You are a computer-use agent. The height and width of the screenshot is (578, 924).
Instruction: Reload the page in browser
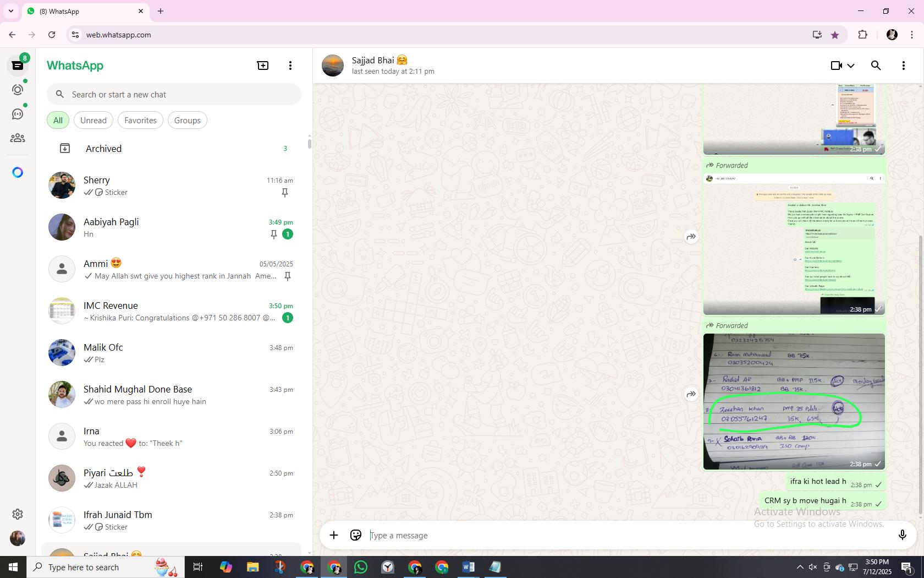coord(52,35)
